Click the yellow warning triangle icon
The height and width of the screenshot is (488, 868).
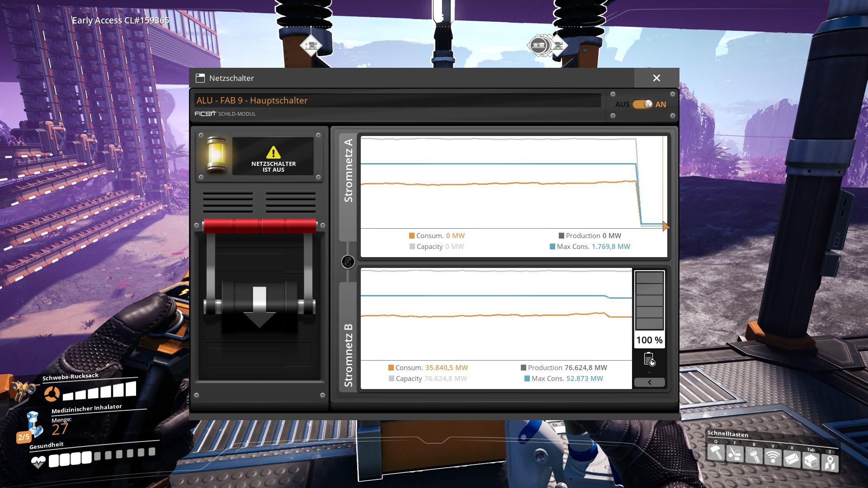273,152
